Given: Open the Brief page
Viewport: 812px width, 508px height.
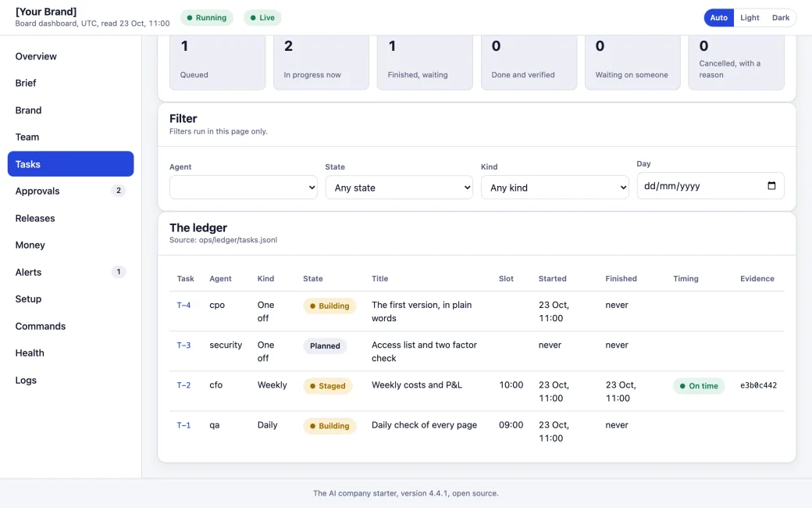Looking at the screenshot, I should (x=70, y=83).
